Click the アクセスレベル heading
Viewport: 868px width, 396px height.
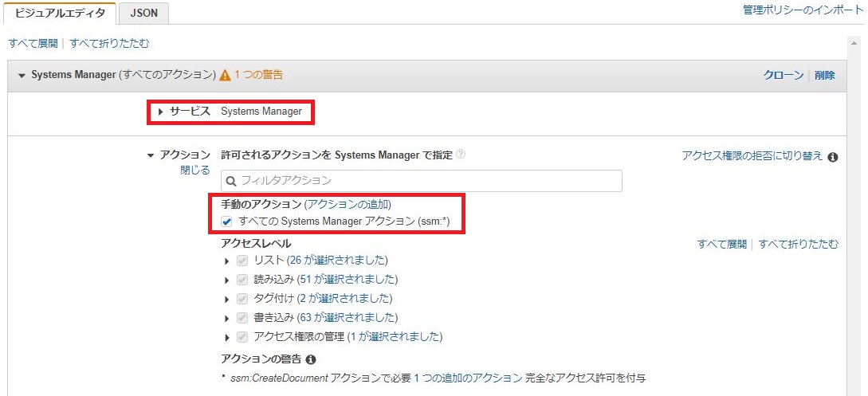click(256, 243)
